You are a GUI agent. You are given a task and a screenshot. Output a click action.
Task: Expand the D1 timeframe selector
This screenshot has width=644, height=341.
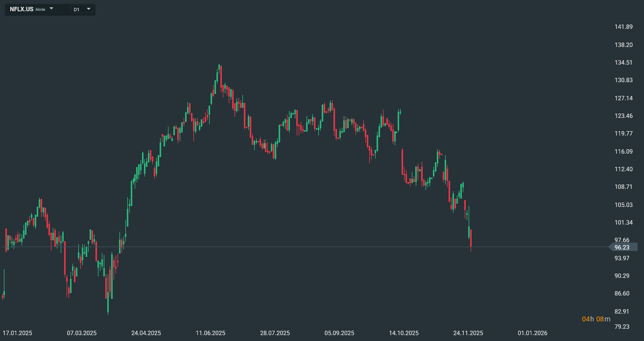coord(88,9)
